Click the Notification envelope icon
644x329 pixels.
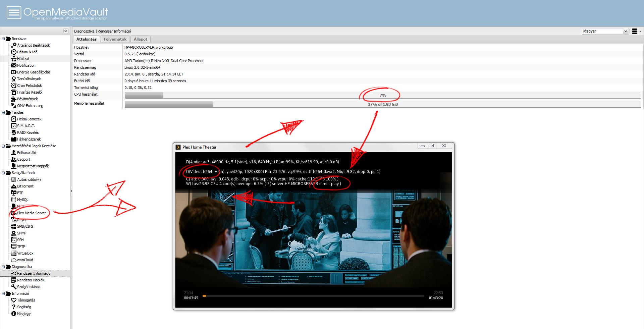(14, 65)
